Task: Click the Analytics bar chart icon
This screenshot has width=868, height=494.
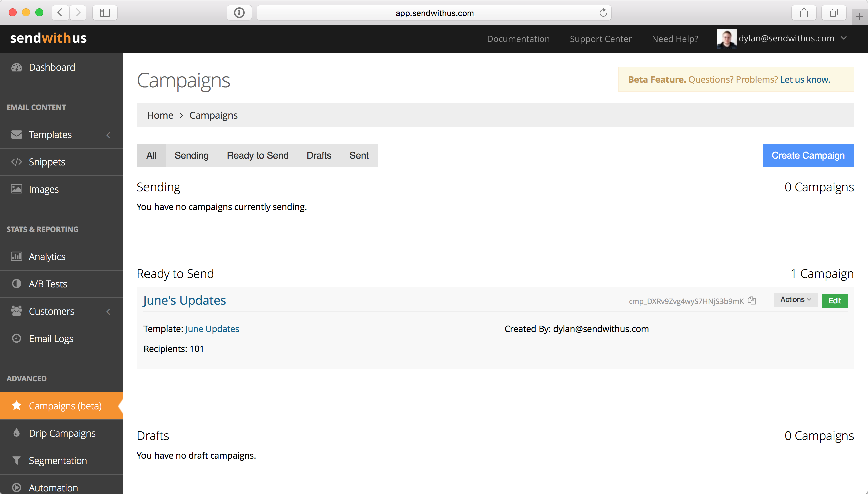Action: [x=16, y=256]
